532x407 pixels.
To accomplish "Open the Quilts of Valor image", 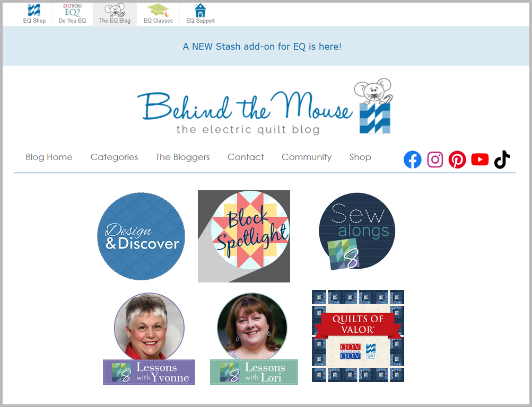I will click(358, 336).
